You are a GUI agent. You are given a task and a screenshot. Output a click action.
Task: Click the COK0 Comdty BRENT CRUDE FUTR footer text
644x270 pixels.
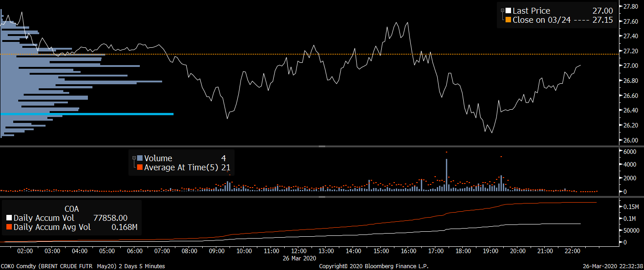tap(83, 266)
